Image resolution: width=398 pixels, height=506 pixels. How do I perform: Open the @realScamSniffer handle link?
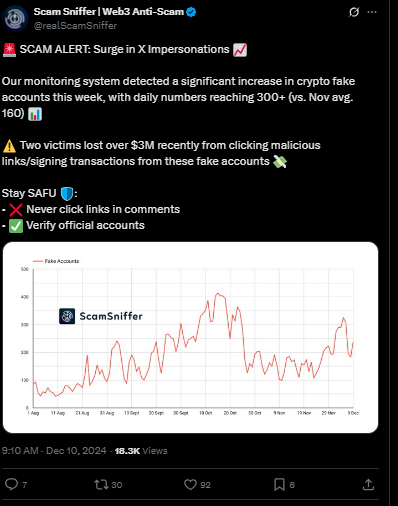click(x=75, y=26)
